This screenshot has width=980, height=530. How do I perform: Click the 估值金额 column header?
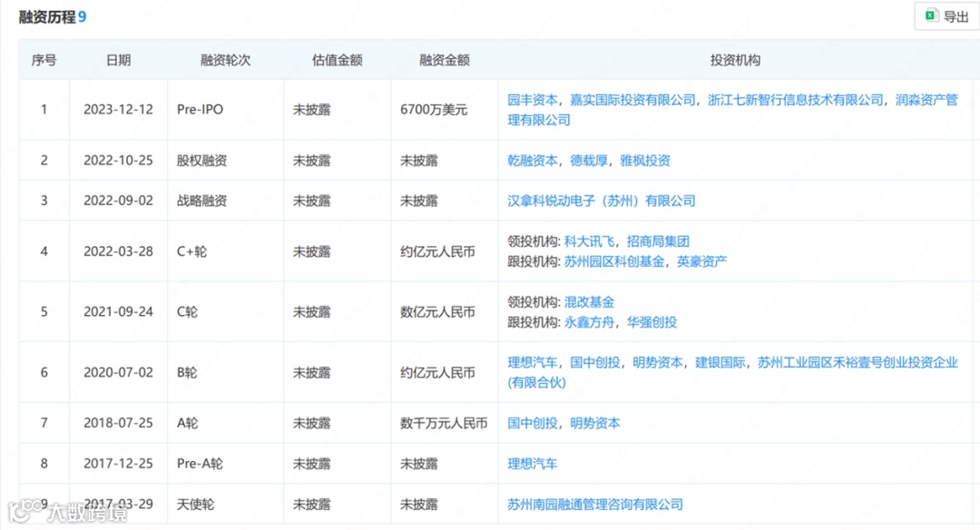click(x=337, y=60)
